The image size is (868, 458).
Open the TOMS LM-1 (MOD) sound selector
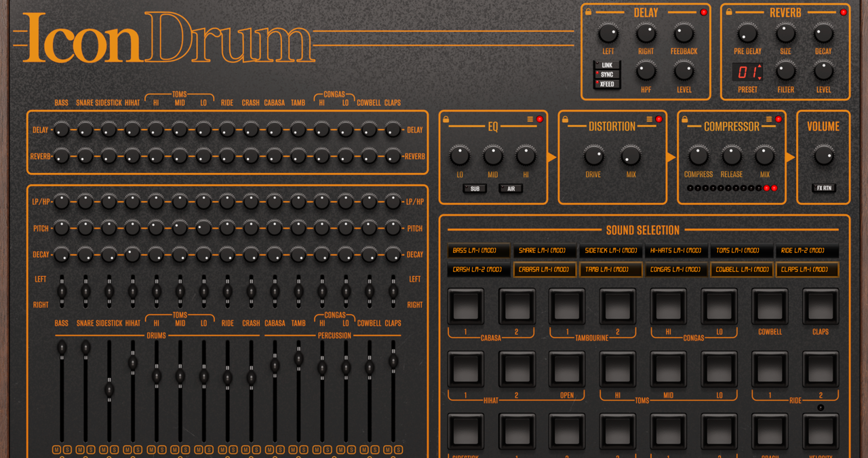(x=741, y=250)
